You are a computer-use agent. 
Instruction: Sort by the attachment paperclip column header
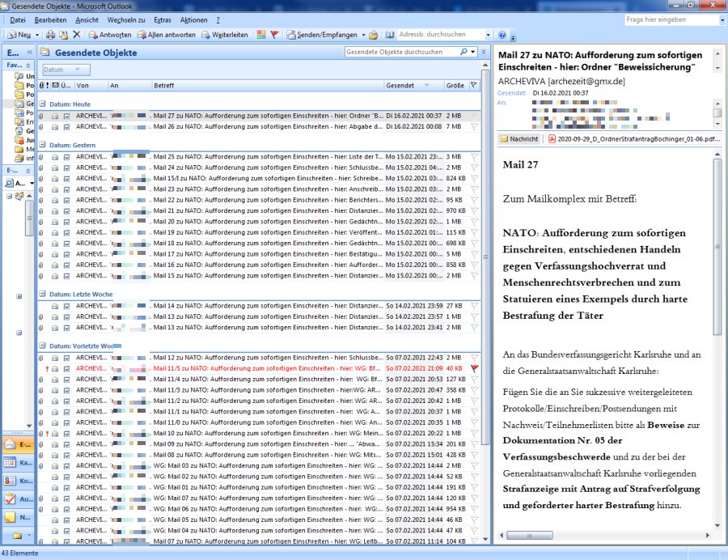coord(41,86)
